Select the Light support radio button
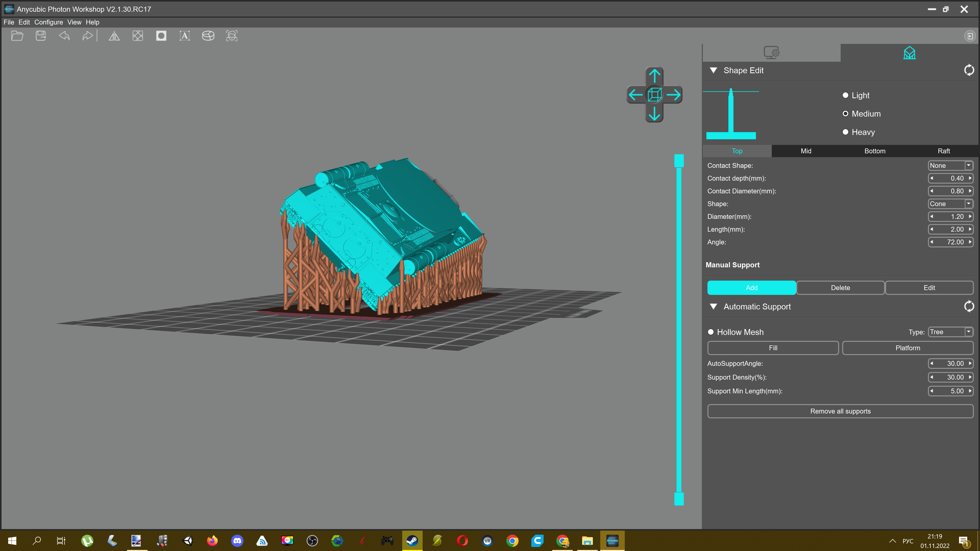The image size is (980, 551). click(x=845, y=95)
